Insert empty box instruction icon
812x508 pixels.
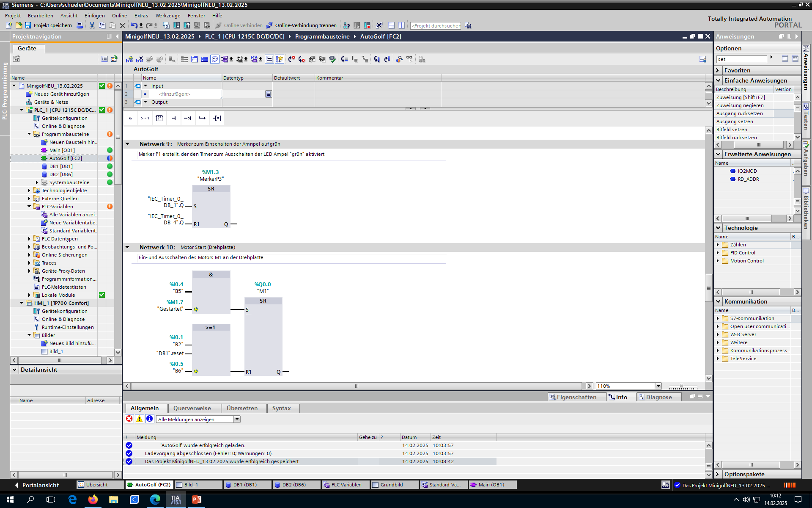159,118
